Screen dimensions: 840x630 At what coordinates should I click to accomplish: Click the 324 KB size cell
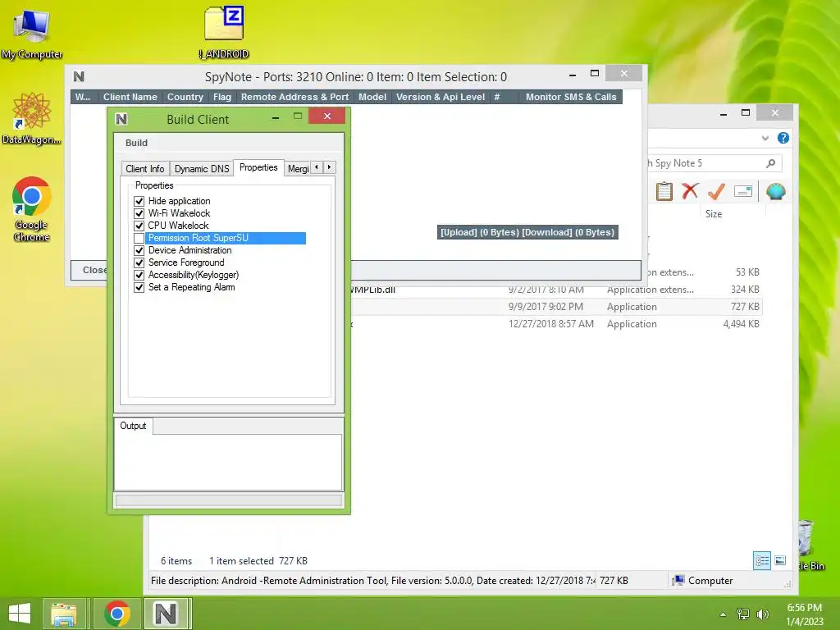745,290
